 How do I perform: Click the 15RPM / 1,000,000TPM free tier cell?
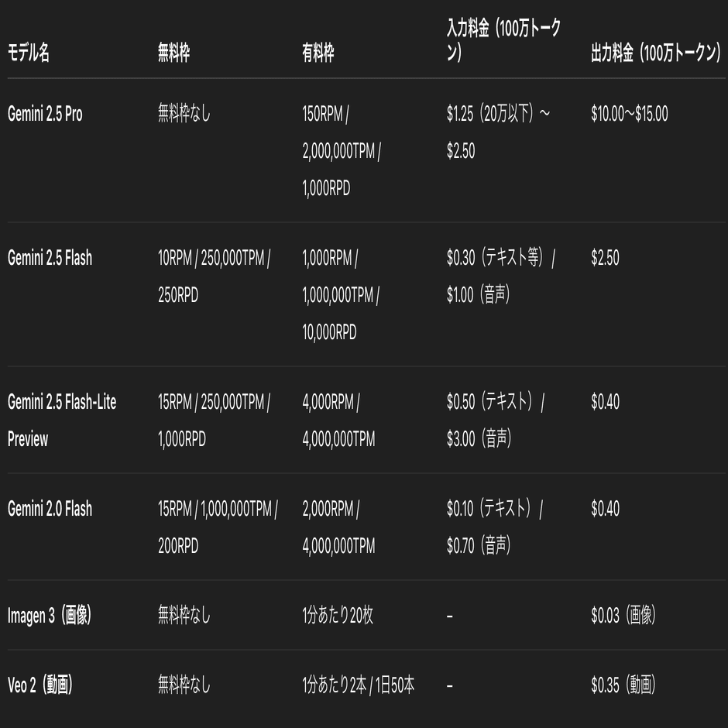pyautogui.click(x=218, y=527)
